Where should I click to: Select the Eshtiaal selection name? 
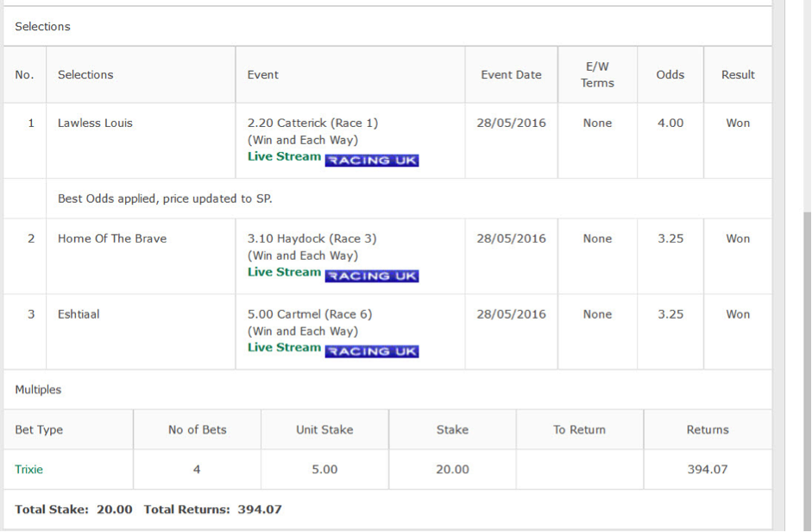79,314
